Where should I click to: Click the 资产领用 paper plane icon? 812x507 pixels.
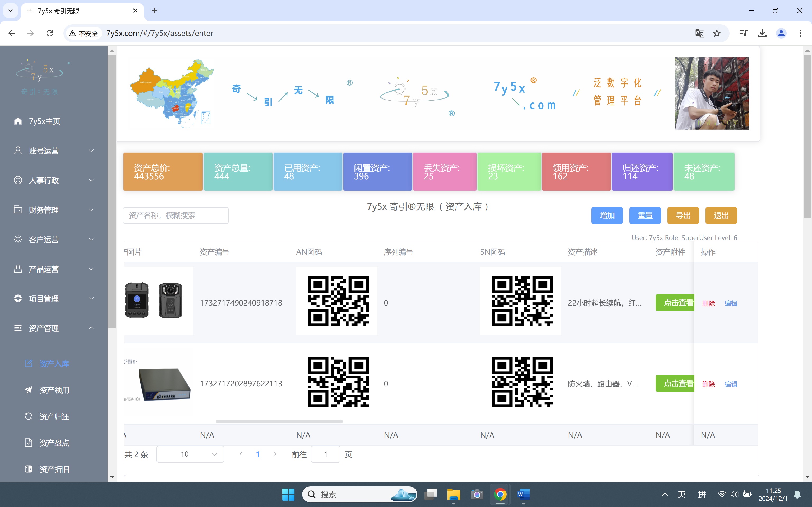[29, 390]
